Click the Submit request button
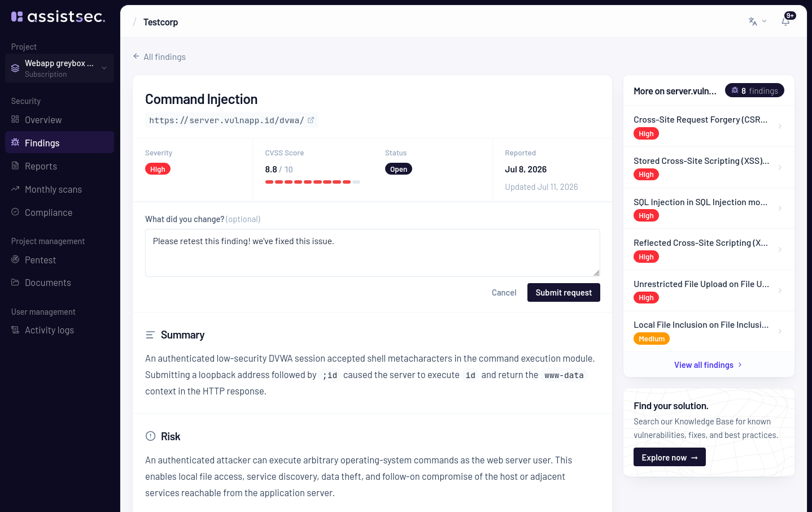812x512 pixels. click(564, 292)
